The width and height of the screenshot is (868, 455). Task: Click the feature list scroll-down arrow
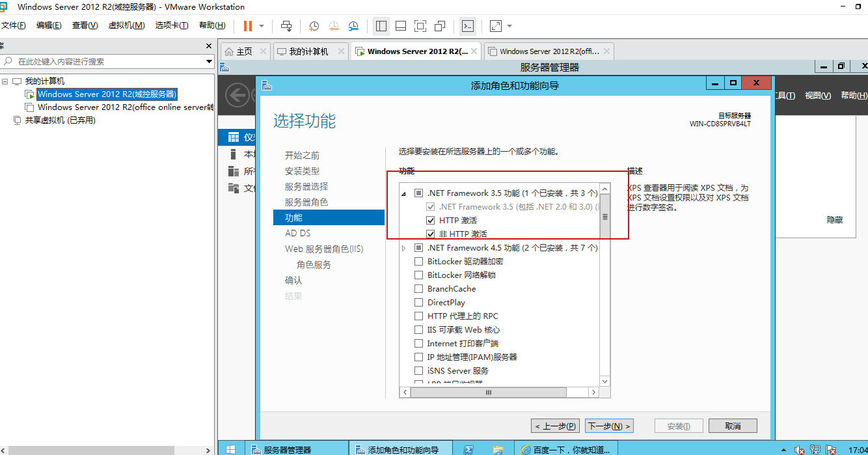(604, 381)
